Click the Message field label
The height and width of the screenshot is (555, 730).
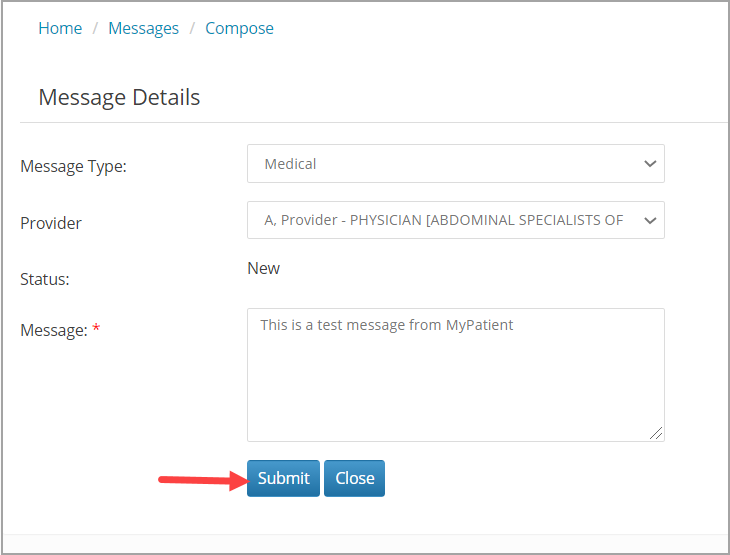tap(54, 330)
